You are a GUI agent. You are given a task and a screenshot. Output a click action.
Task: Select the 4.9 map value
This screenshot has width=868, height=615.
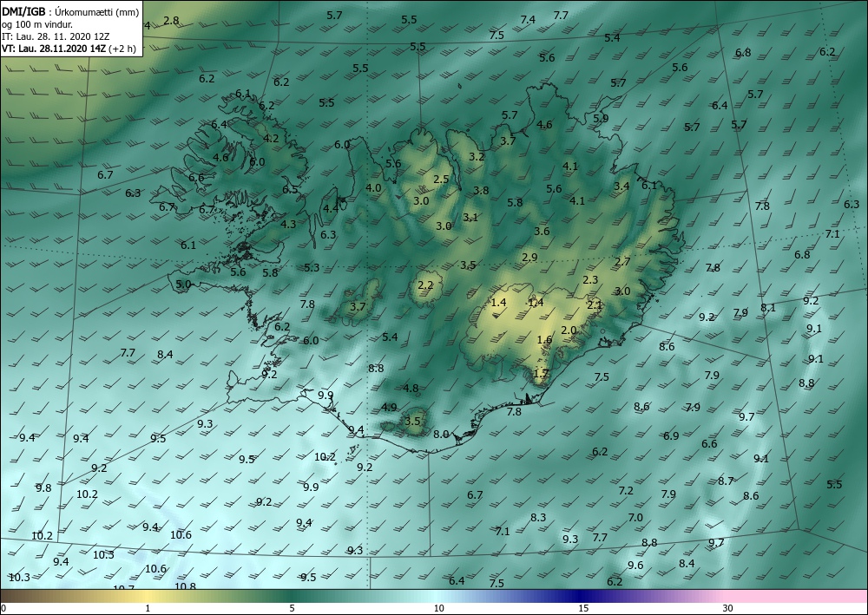coord(389,408)
